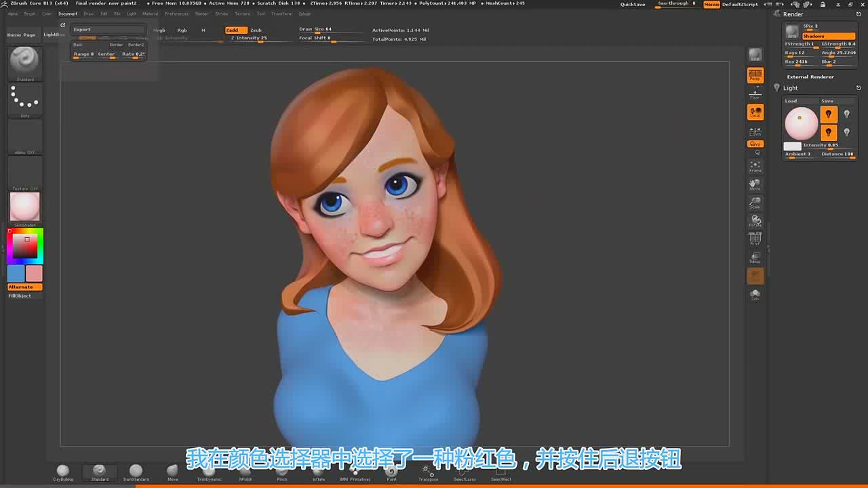Toggle Shadows in Render panel
The image size is (868, 488).
pos(828,36)
